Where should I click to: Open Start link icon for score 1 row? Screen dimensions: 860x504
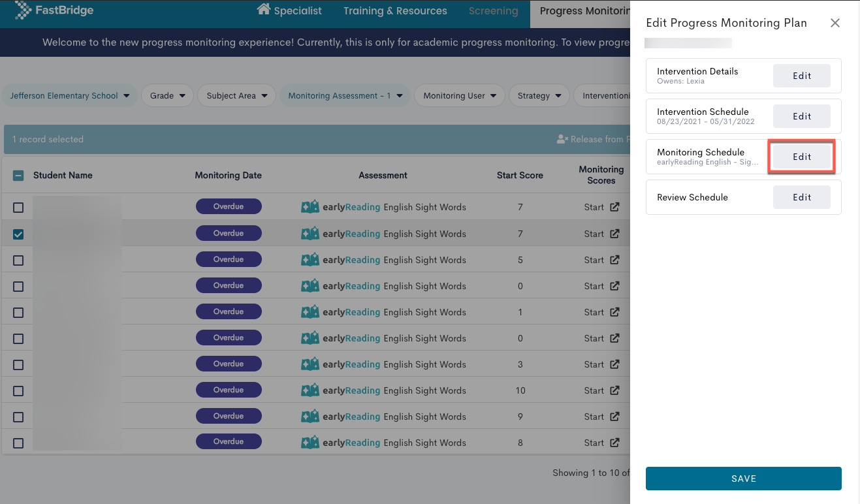[x=614, y=312]
